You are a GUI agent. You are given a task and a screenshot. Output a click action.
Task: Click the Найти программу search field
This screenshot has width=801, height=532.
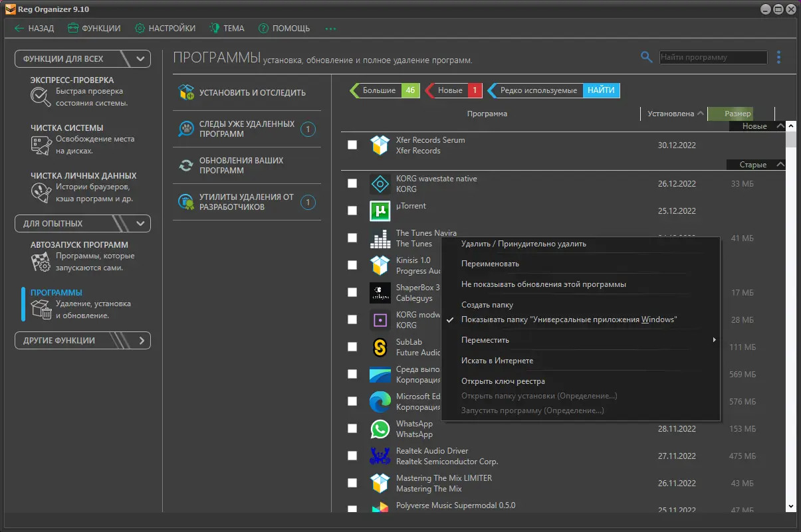(x=713, y=58)
